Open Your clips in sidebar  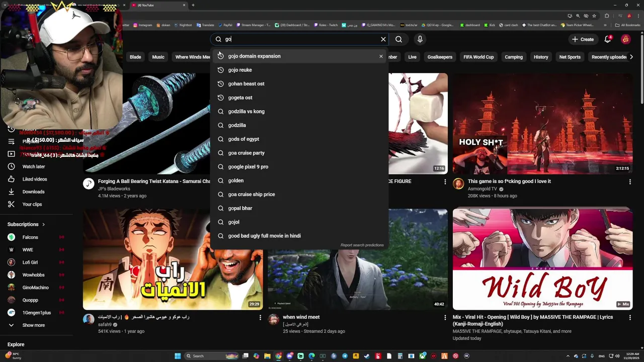tap(32, 204)
